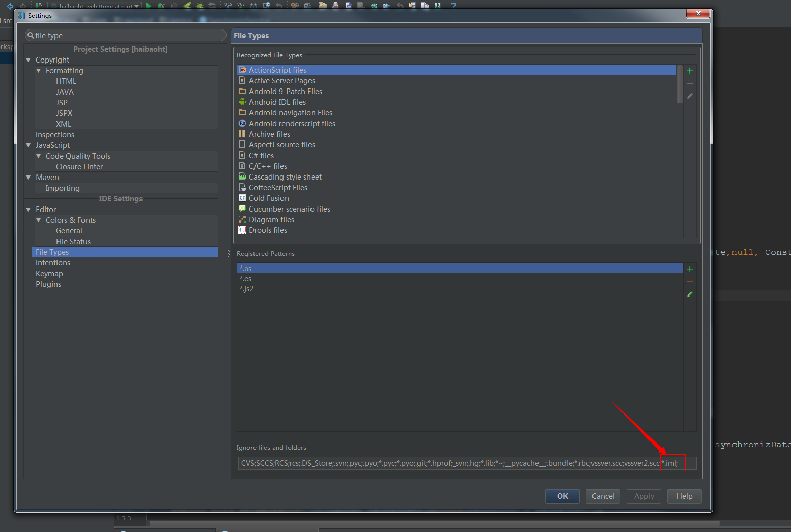Click the back arrow in IDE toolbar
The height and width of the screenshot is (532, 791).
pyautogui.click(x=10, y=6)
